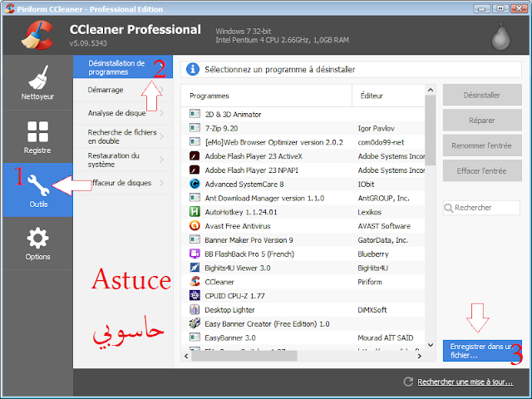
Task: Open Restauration du système tool
Action: point(123,160)
